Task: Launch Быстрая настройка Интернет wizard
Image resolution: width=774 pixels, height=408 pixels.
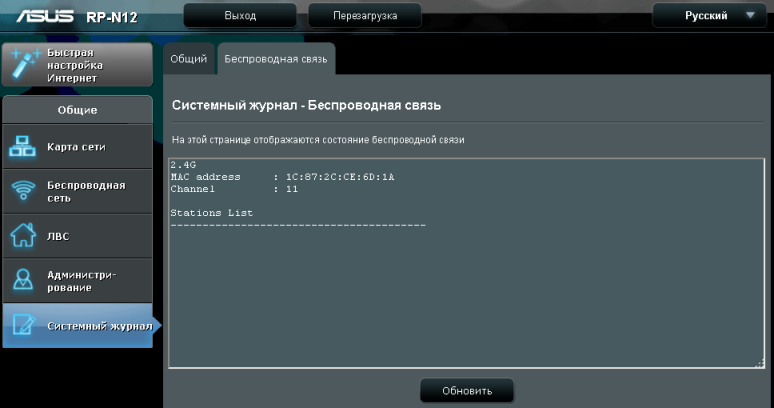Action: point(77,65)
